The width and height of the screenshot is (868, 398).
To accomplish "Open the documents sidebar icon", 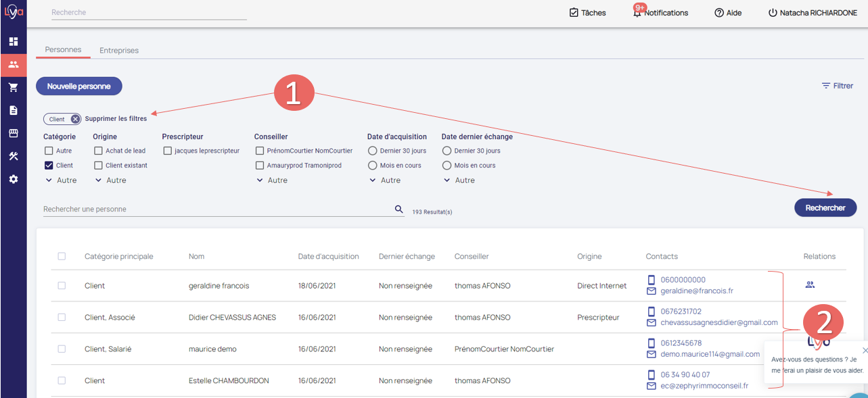I will [14, 110].
